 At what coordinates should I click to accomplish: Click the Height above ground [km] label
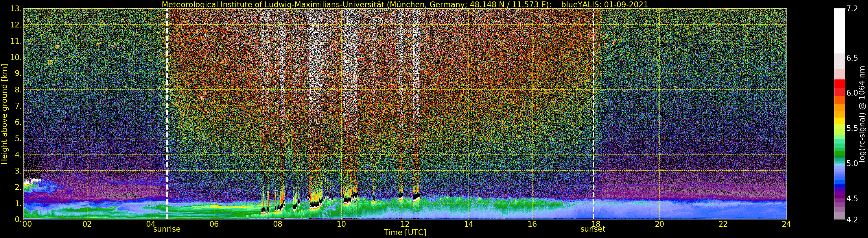tap(4, 114)
